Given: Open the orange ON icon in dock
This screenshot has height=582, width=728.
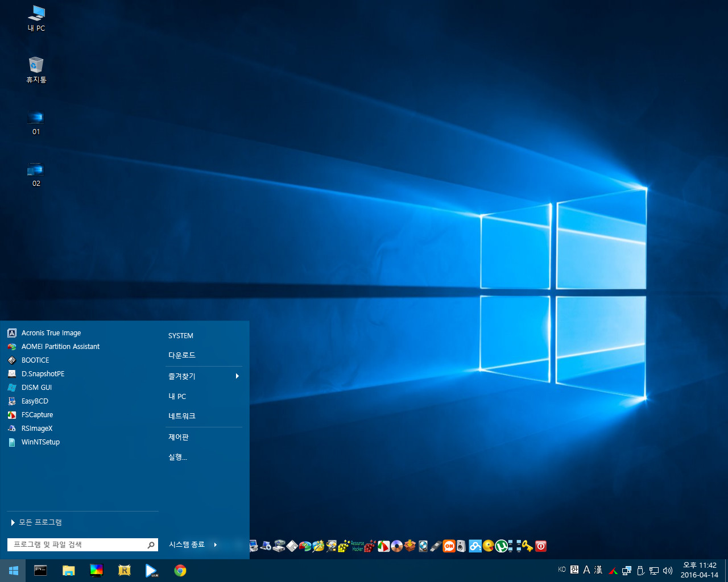Looking at the screenshot, I should [x=449, y=546].
